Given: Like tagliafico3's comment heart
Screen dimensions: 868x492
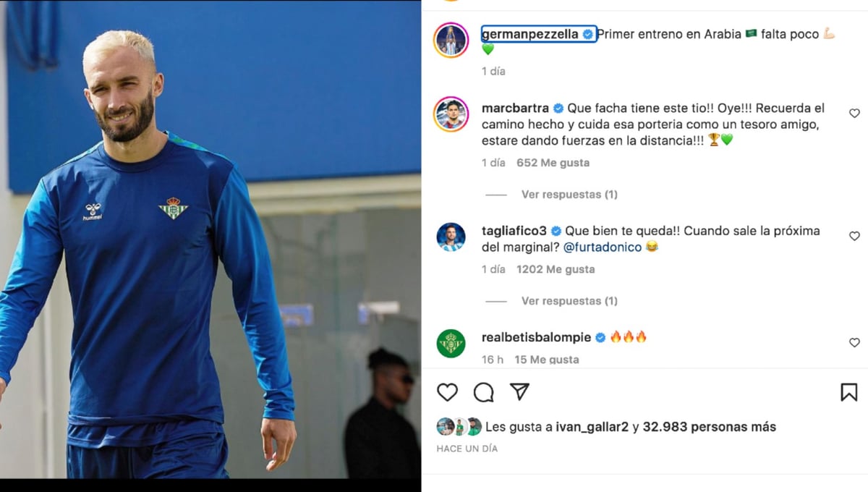Looking at the screenshot, I should click(854, 236).
